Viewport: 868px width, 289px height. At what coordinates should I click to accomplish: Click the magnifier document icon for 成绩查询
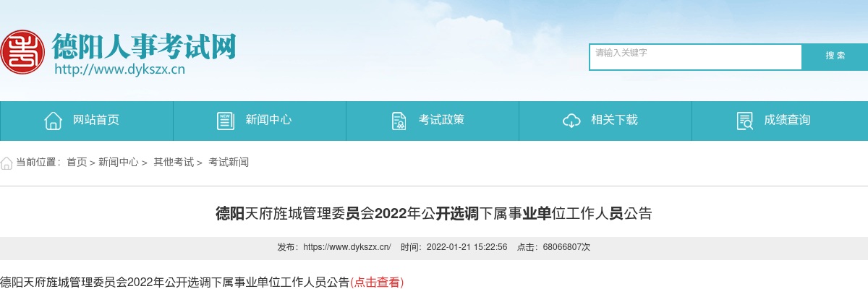(745, 121)
